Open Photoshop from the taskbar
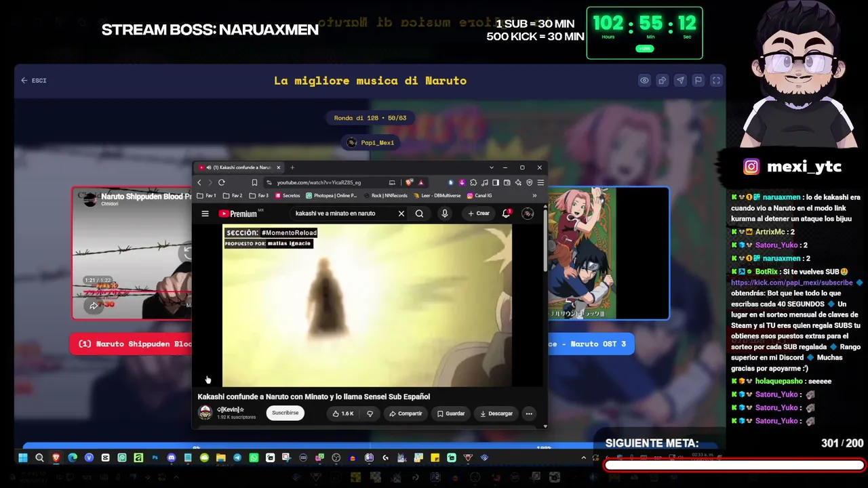This screenshot has width=868, height=488. tap(155, 457)
